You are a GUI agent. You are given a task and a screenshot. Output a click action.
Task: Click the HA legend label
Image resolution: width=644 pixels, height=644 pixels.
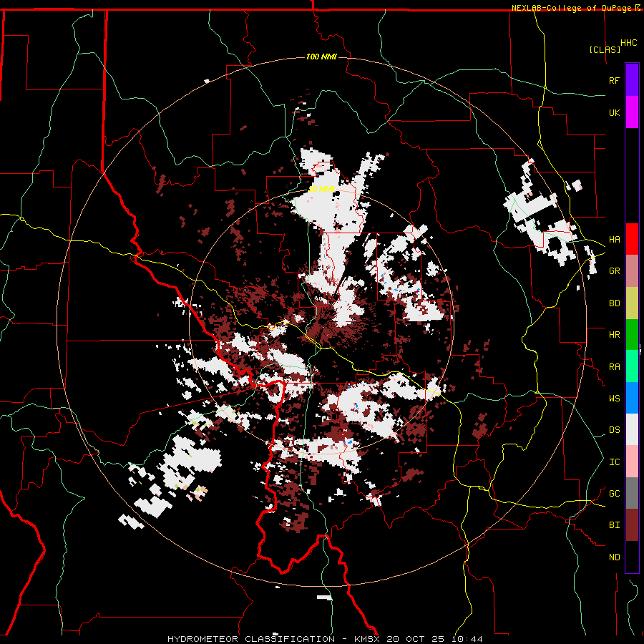(614, 240)
